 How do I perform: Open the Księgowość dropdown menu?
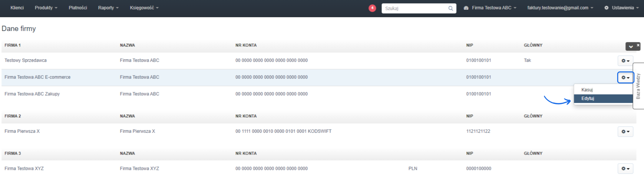144,8
